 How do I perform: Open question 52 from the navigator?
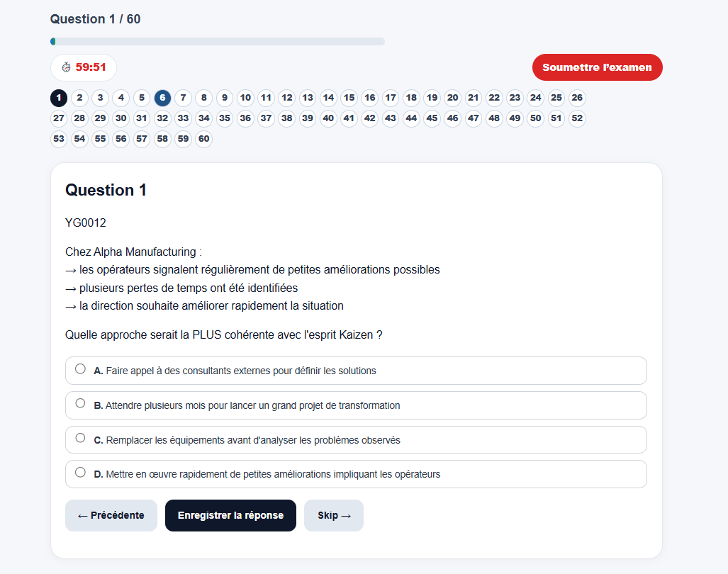click(577, 118)
